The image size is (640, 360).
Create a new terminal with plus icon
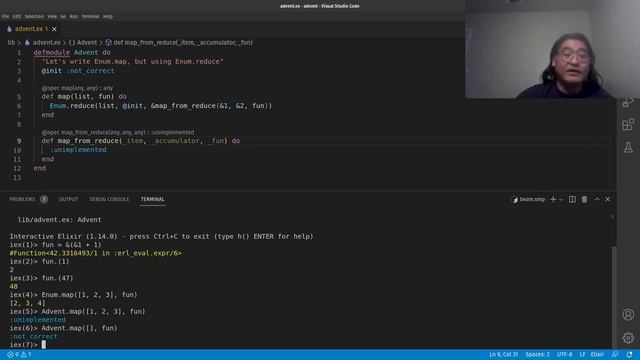point(553,199)
